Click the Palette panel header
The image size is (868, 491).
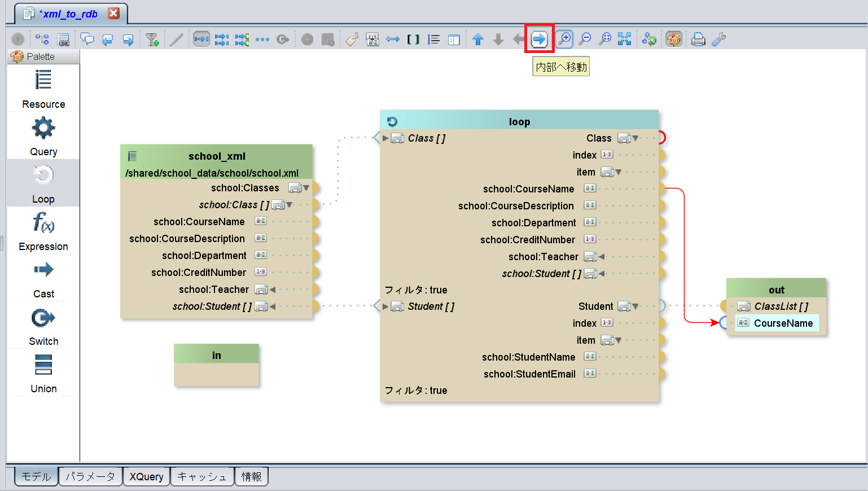tap(43, 56)
